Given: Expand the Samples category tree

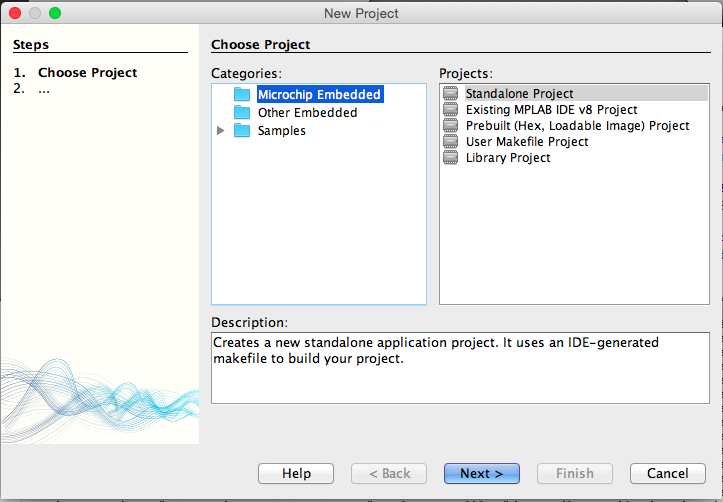Looking at the screenshot, I should [x=221, y=131].
